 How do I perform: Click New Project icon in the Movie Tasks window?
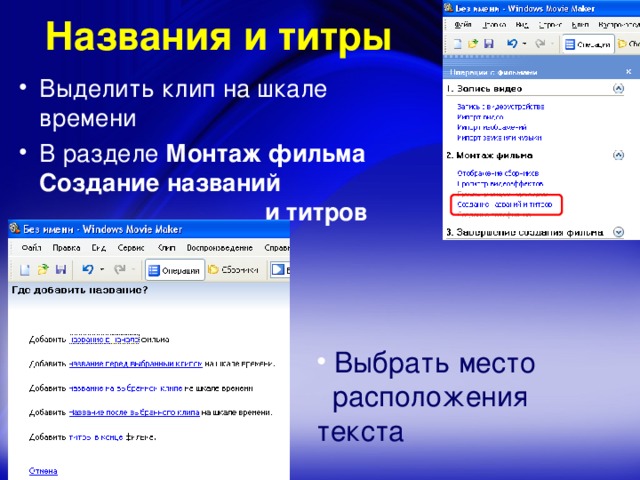[458, 44]
